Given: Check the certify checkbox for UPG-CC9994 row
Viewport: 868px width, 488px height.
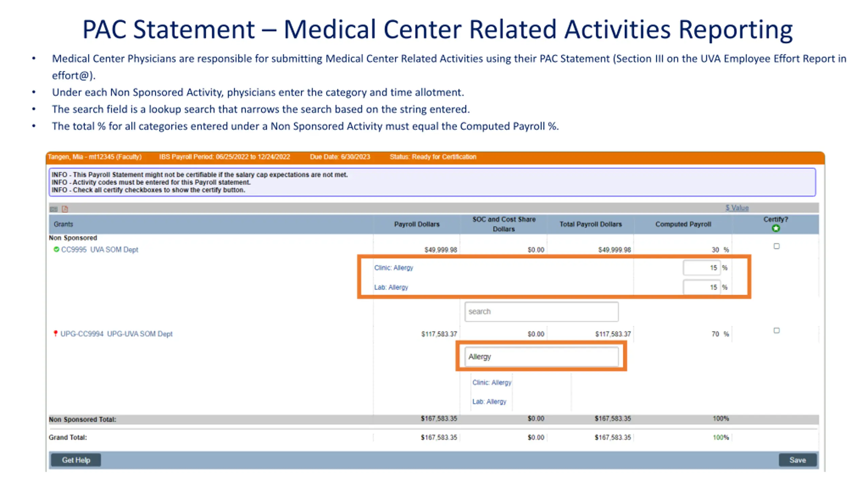Looking at the screenshot, I should click(776, 330).
